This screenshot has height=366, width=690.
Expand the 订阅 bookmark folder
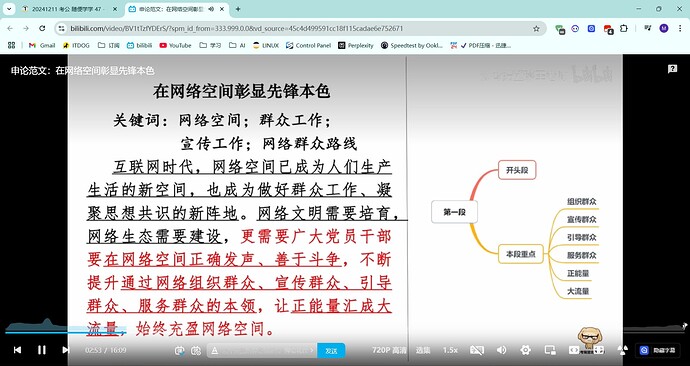coord(109,45)
